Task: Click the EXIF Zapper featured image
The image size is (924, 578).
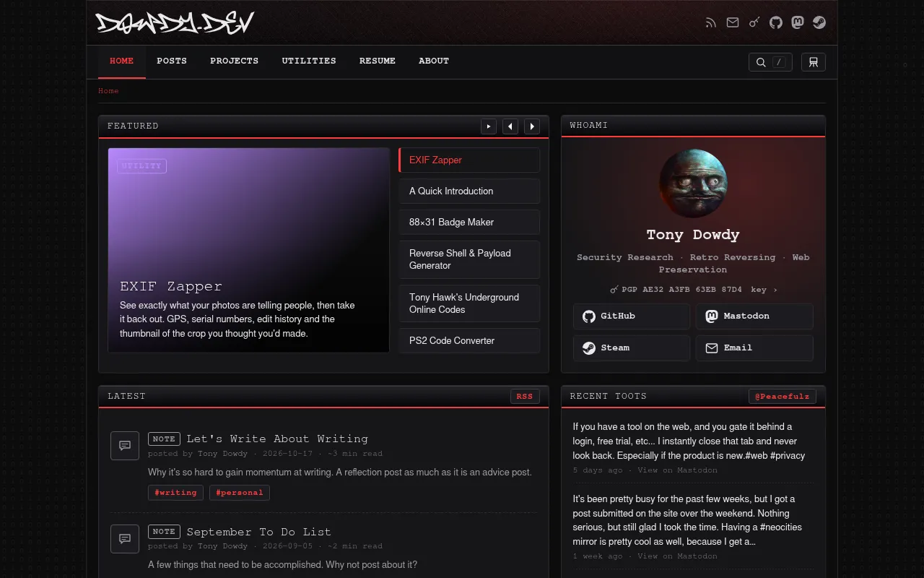Action: 249,250
